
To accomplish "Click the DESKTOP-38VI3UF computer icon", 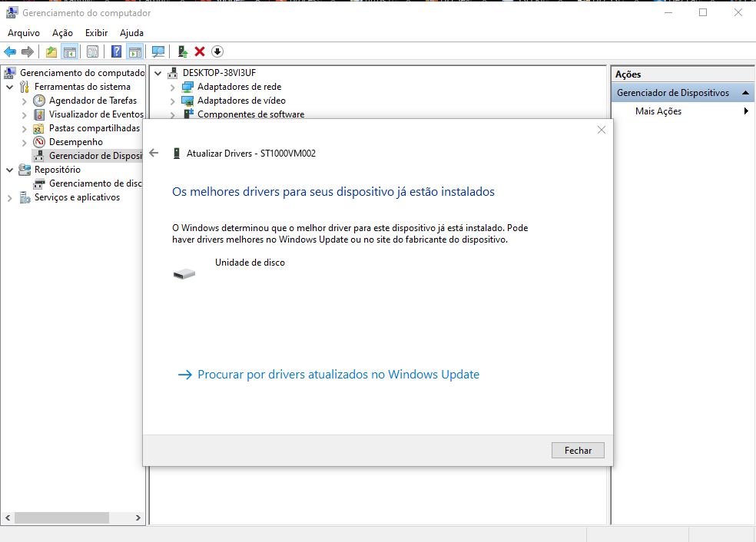I will tap(173, 73).
